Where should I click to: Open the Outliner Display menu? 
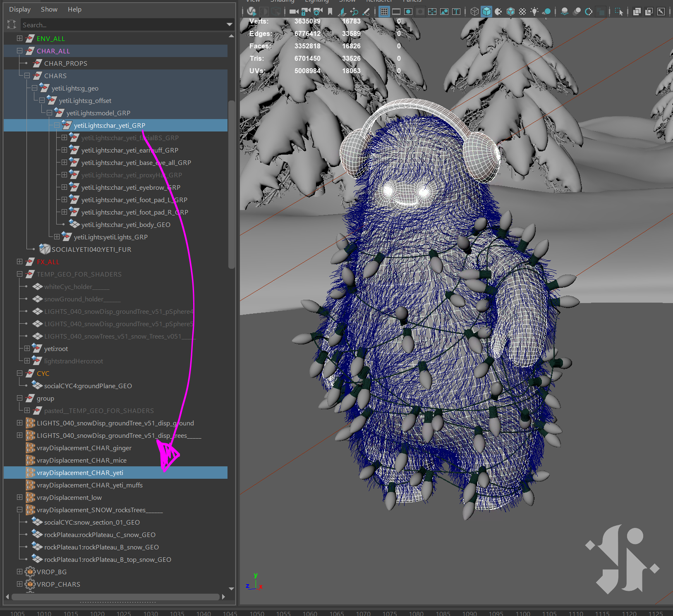pos(20,9)
